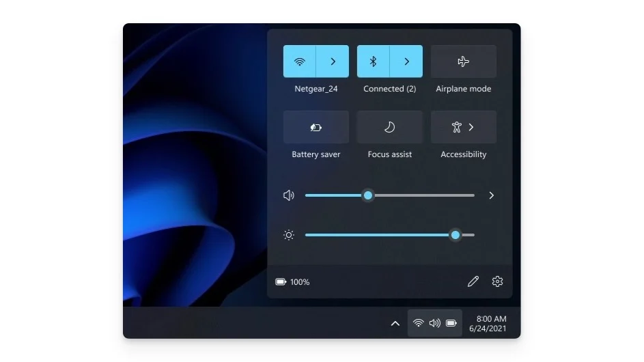
Task: Edit quick settings with pencil icon
Action: (473, 281)
